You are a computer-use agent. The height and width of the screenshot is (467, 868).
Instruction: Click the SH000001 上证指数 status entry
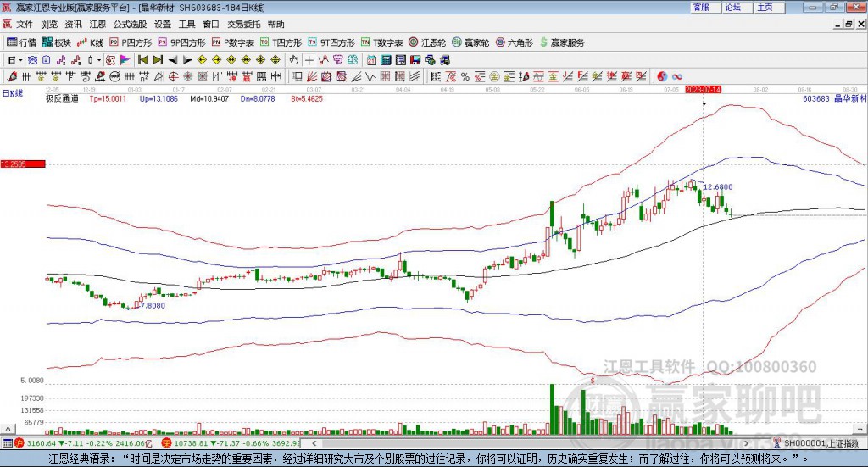[x=821, y=443]
